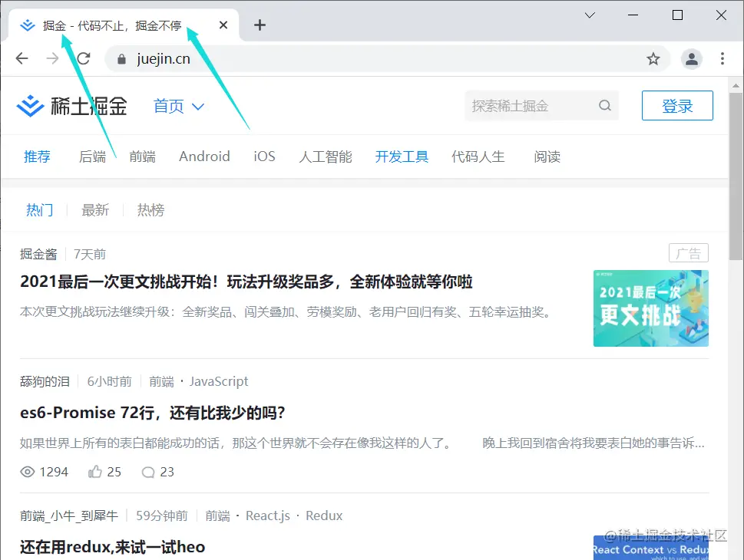This screenshot has width=744, height=560.
Task: Click the juejin.cn address bar URL
Action: click(x=164, y=59)
